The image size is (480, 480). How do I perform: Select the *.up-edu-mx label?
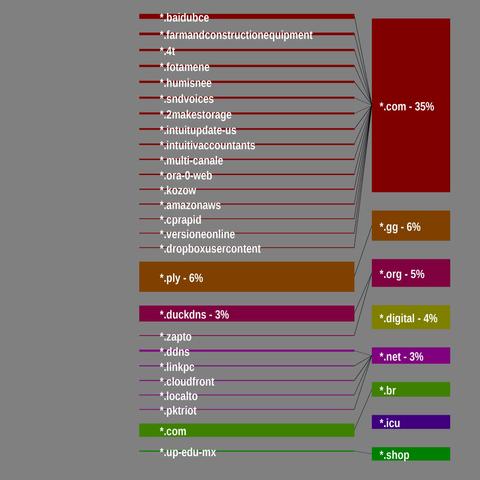click(x=188, y=453)
